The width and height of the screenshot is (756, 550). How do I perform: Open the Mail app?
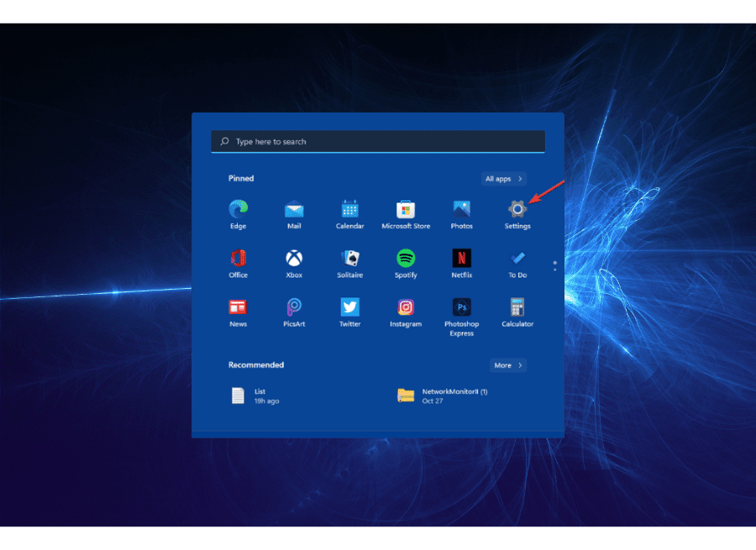point(293,208)
